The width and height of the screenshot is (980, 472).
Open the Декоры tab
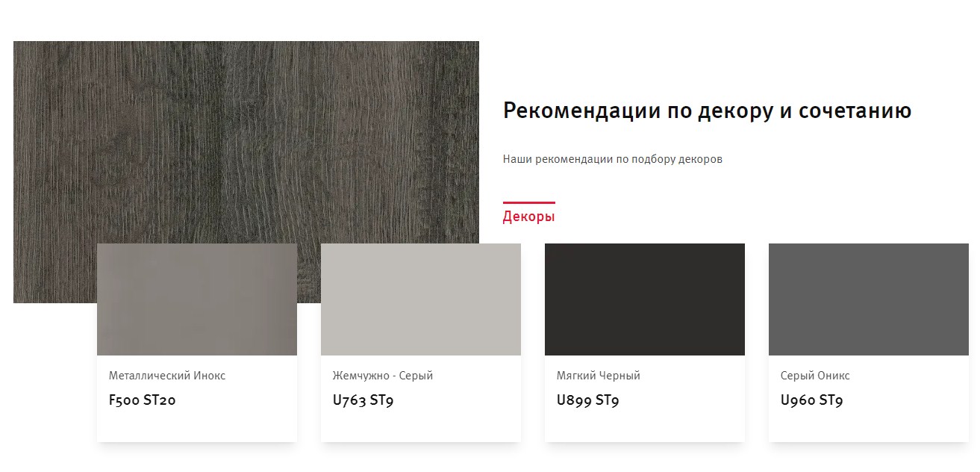click(x=528, y=217)
